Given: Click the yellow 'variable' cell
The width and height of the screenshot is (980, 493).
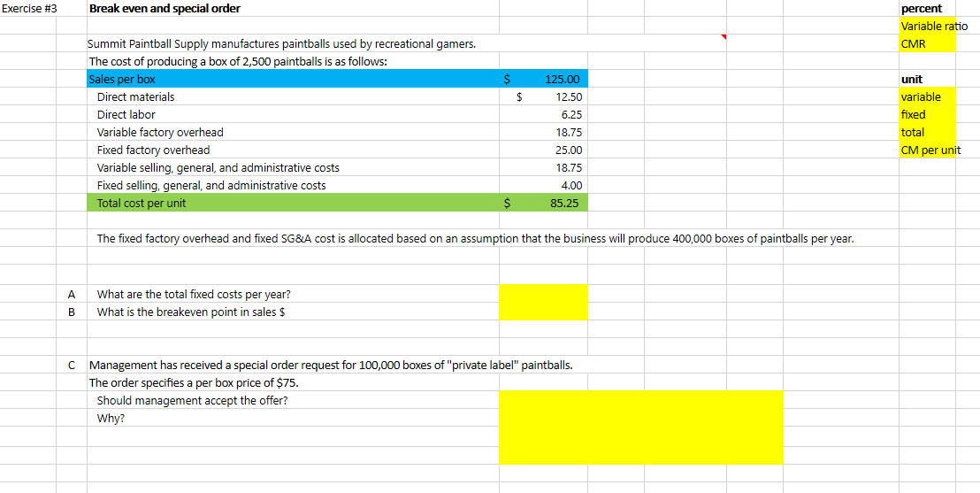Looking at the screenshot, I should coord(928,97).
